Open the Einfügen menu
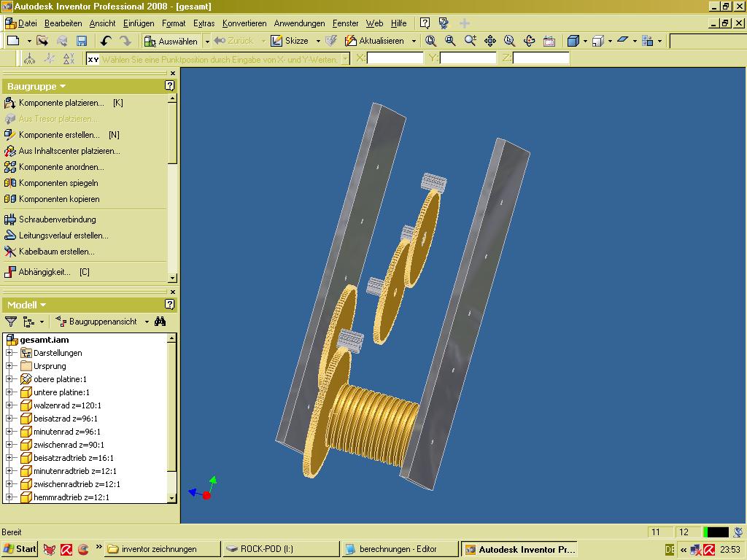This screenshot has width=747, height=560. click(138, 23)
